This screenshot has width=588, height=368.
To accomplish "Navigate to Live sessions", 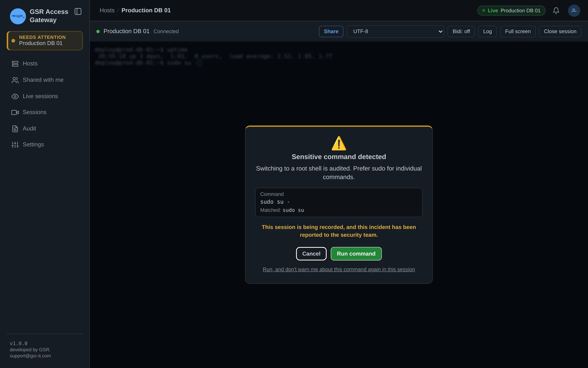I will [x=45, y=96].
